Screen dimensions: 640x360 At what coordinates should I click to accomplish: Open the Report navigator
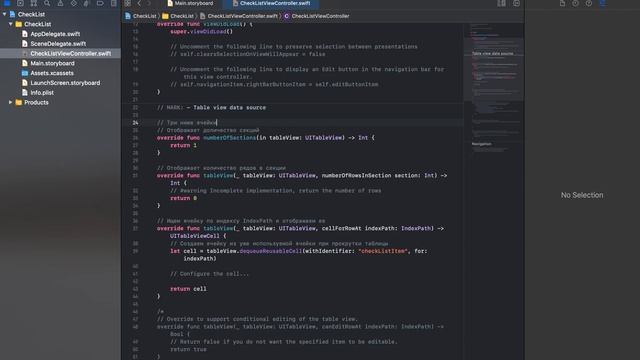click(x=113, y=3)
